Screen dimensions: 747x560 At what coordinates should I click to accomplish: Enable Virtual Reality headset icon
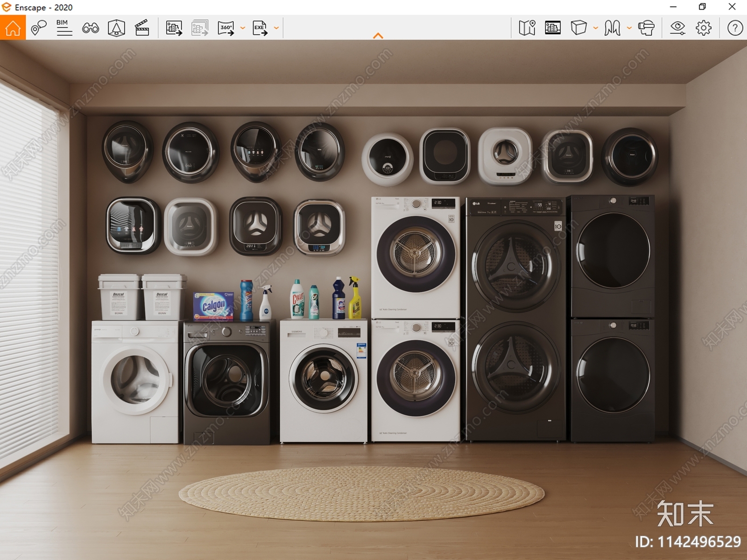coord(646,28)
